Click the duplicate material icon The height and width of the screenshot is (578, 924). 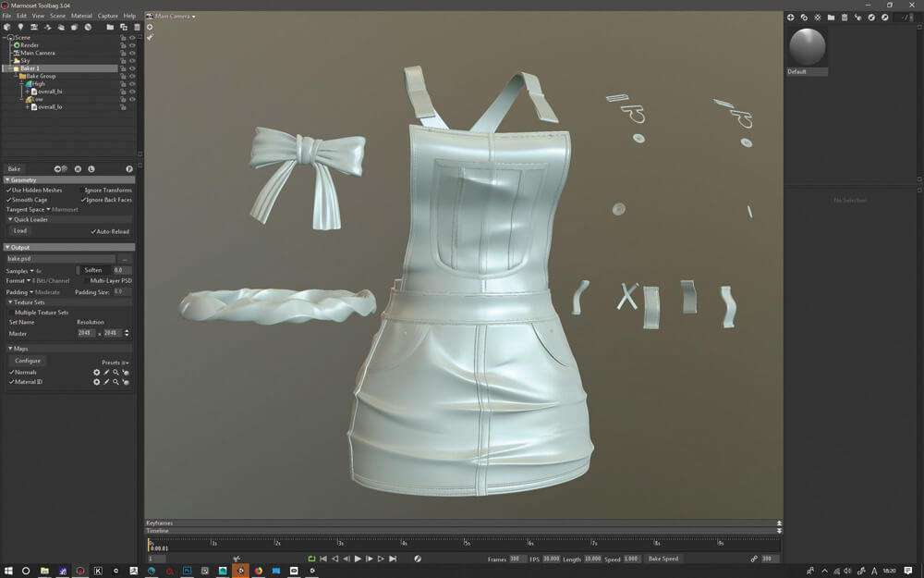804,18
